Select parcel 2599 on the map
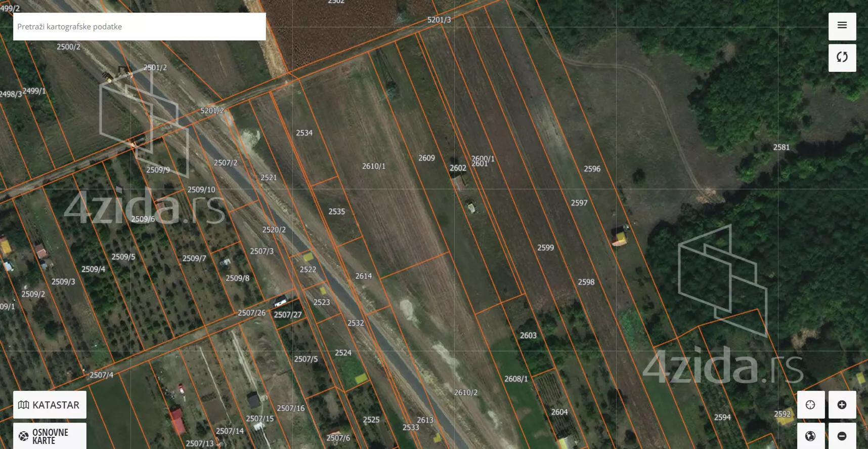 (x=545, y=248)
